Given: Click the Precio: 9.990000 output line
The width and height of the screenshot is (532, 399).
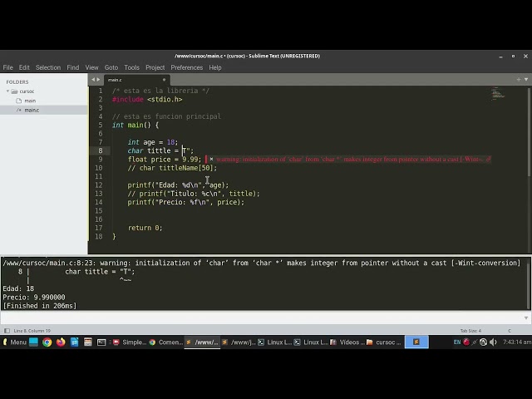Looking at the screenshot, I should 34,298.
